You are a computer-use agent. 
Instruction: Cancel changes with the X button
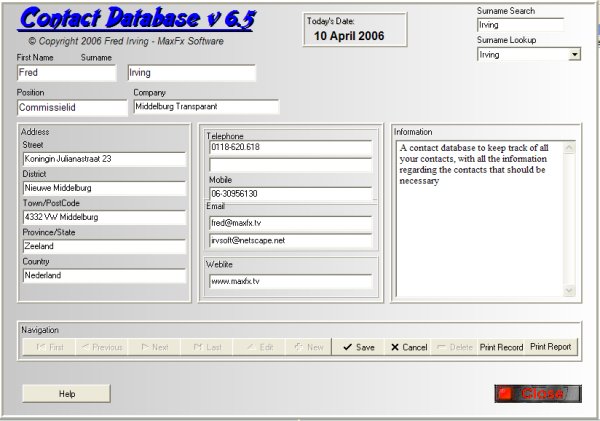click(408, 347)
